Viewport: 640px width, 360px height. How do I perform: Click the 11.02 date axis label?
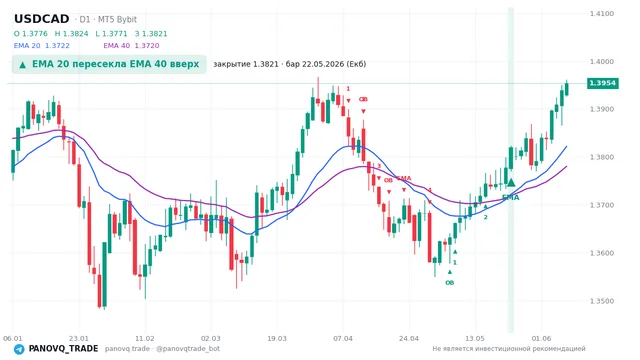(145, 338)
